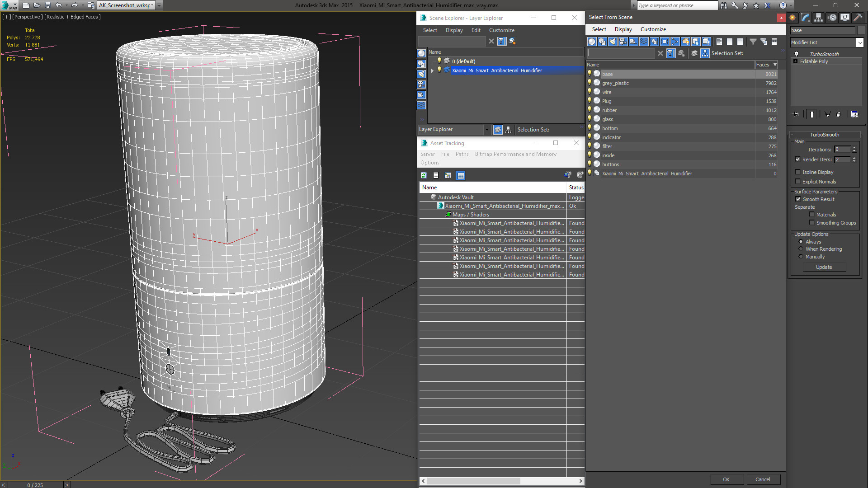Open the Modifier List dropdown
This screenshot has width=868, height=488.
(x=859, y=42)
